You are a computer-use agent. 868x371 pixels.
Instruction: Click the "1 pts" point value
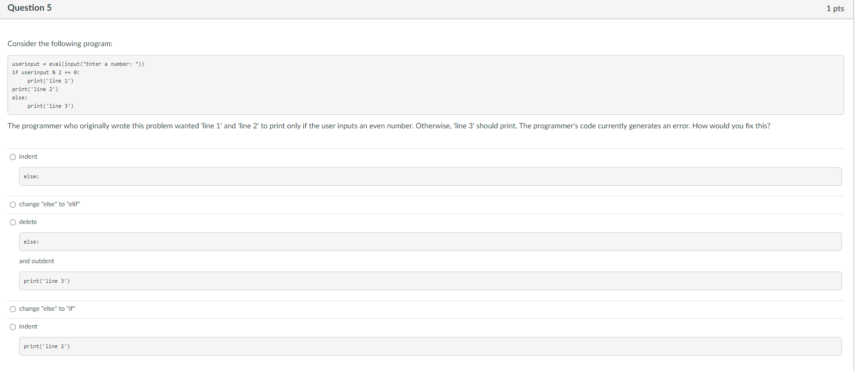click(x=835, y=8)
